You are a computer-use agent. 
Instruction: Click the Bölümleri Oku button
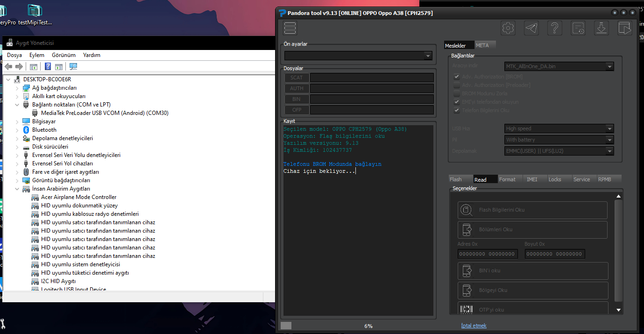click(532, 230)
